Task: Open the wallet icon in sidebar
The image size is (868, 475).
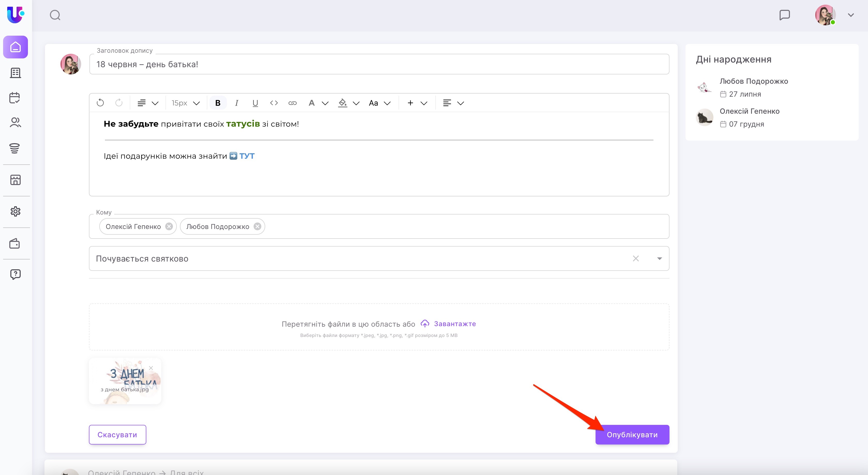Action: [15, 243]
